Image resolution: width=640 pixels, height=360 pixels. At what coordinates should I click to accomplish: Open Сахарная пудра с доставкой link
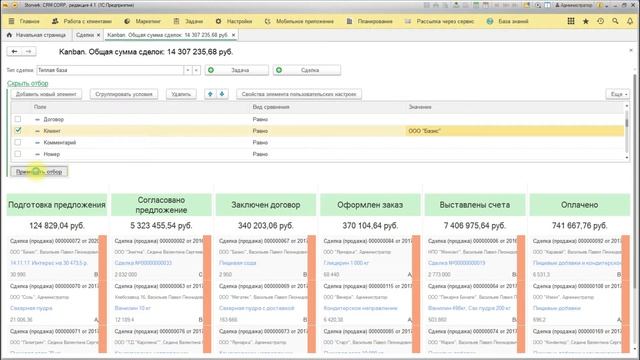pyautogui.click(x=257, y=308)
